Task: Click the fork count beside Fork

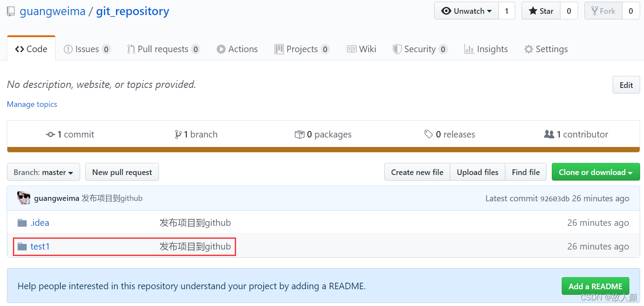Action: click(x=631, y=11)
